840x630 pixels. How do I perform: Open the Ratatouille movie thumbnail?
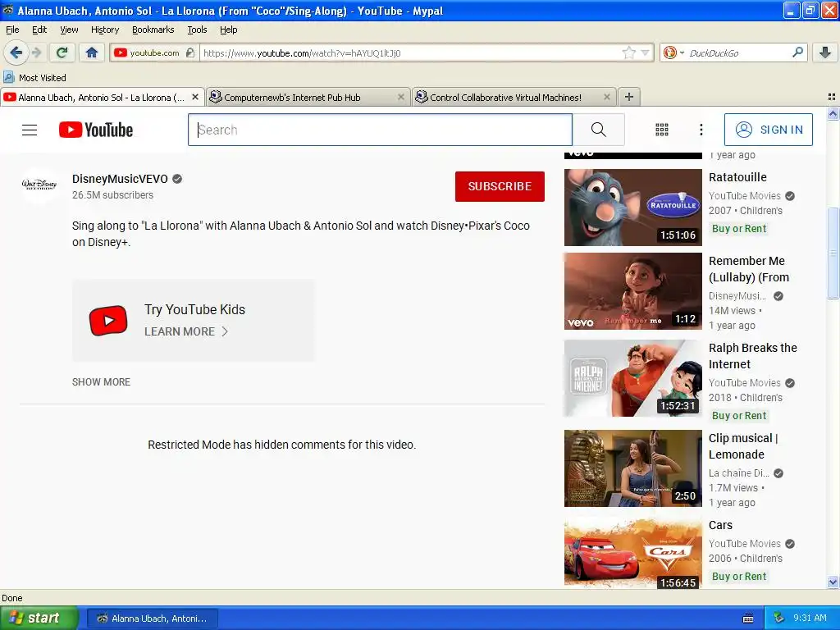632,208
